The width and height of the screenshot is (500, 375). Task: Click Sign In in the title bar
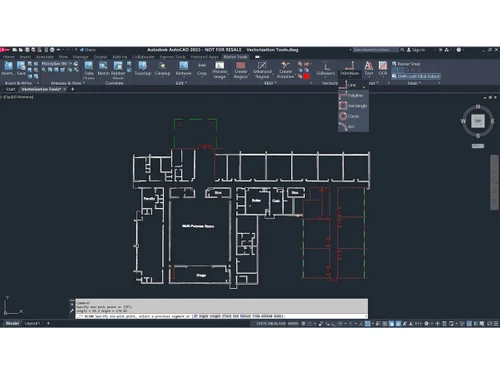click(x=415, y=50)
